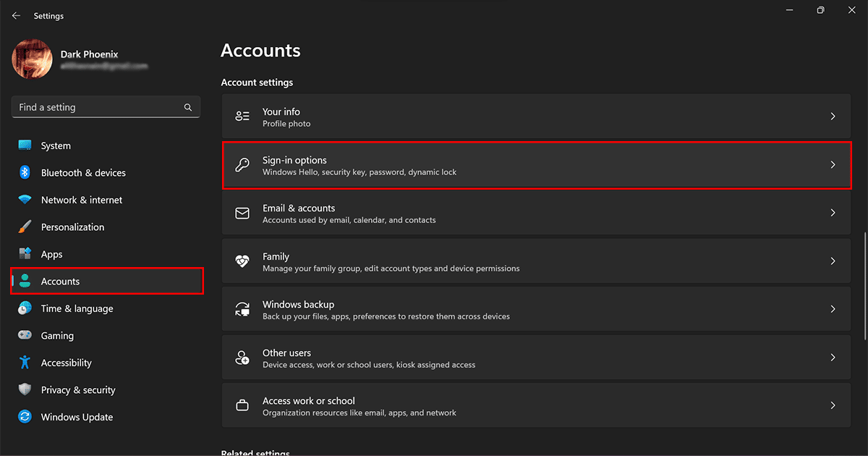
Task: Click the Sign-in options key icon
Action: pos(242,165)
